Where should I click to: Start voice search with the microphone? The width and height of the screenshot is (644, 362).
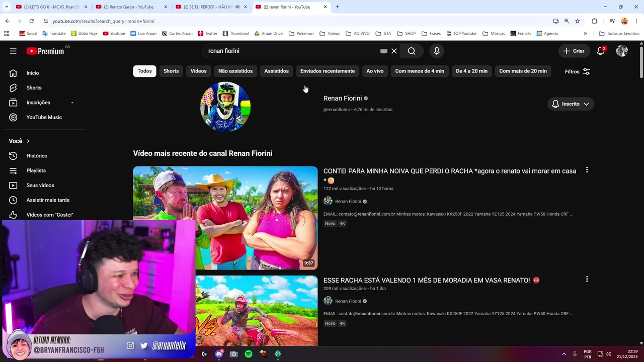[437, 51]
